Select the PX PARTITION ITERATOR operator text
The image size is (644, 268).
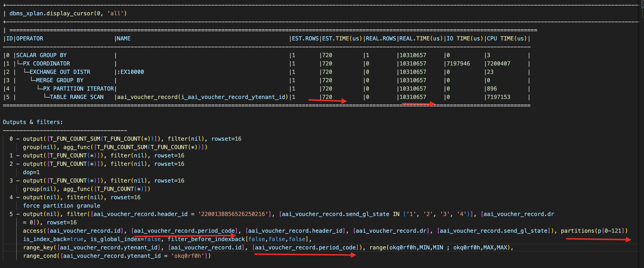pos(78,88)
